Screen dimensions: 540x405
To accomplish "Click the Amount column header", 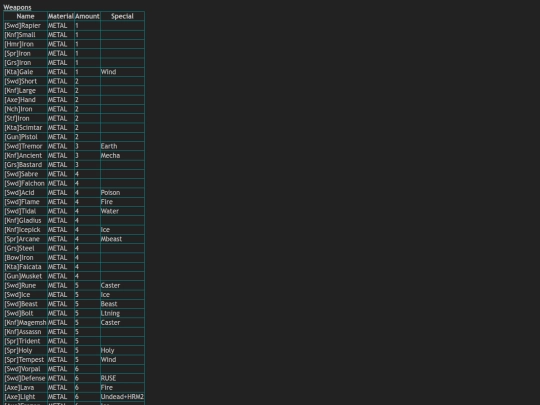I will tap(87, 16).
